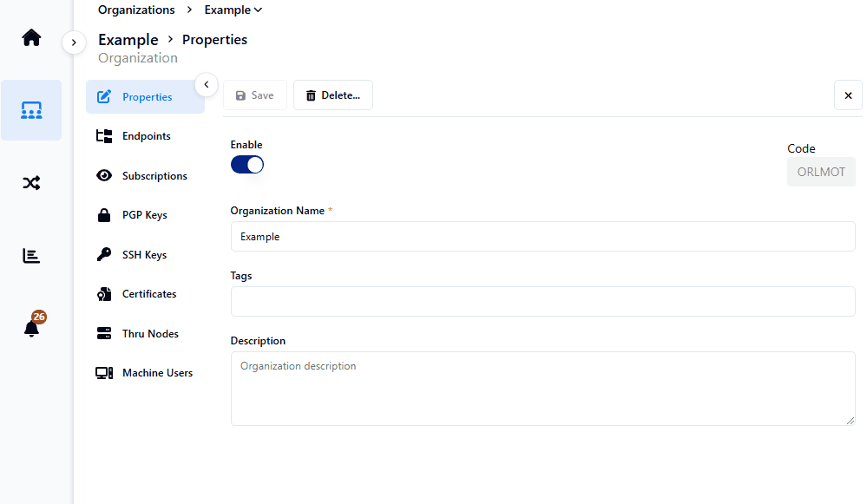Click the Home icon in left rail

point(31,37)
